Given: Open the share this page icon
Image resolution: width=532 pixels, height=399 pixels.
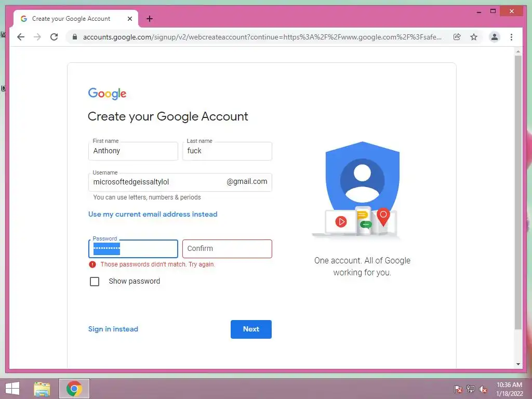Looking at the screenshot, I should (x=457, y=37).
